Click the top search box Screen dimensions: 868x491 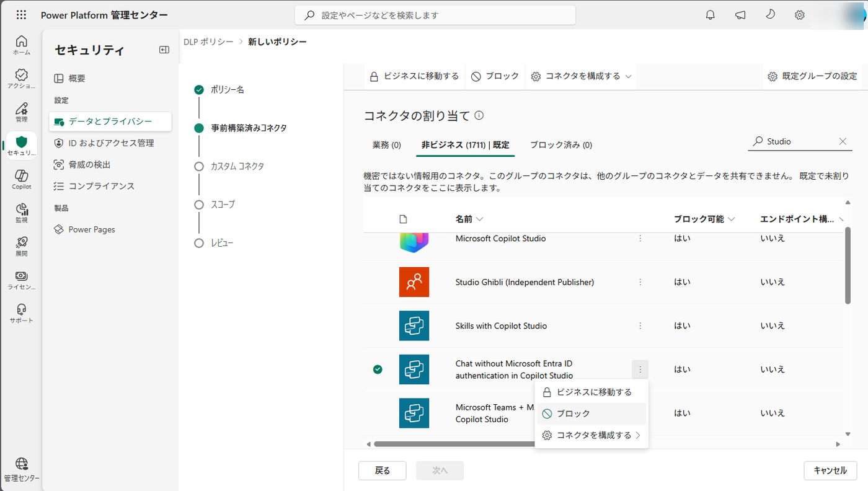[435, 15]
